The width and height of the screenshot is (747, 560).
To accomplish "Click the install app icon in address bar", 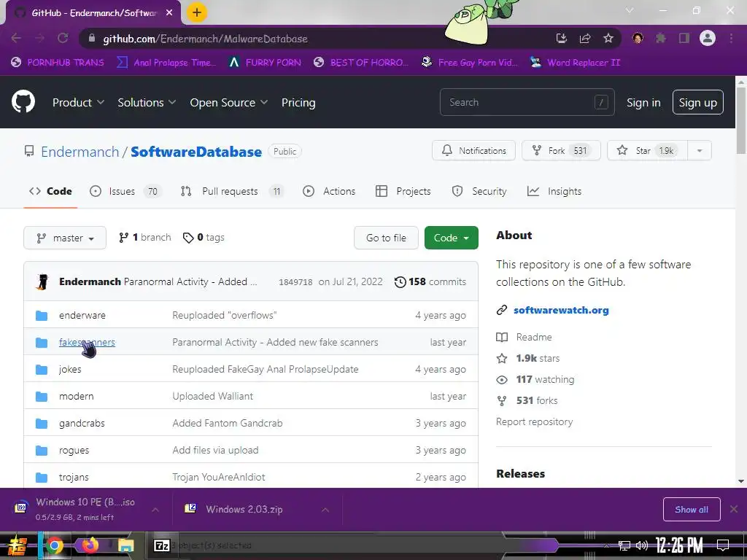I will 562,39.
